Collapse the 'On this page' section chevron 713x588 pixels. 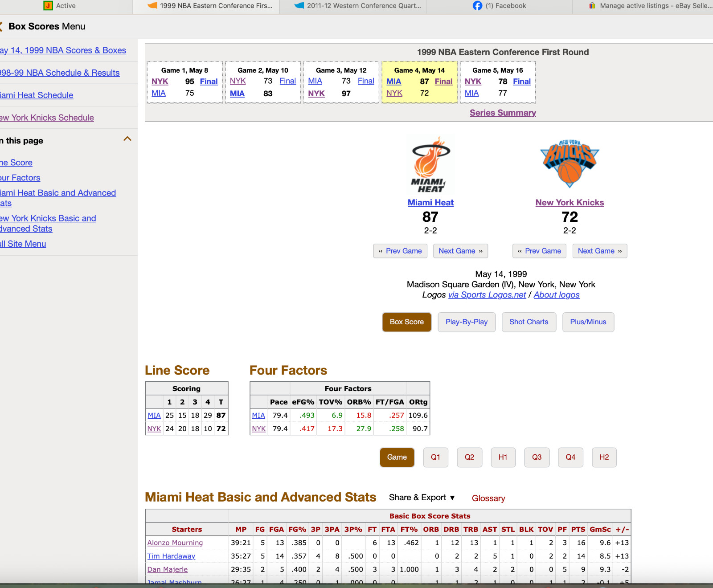tap(127, 139)
